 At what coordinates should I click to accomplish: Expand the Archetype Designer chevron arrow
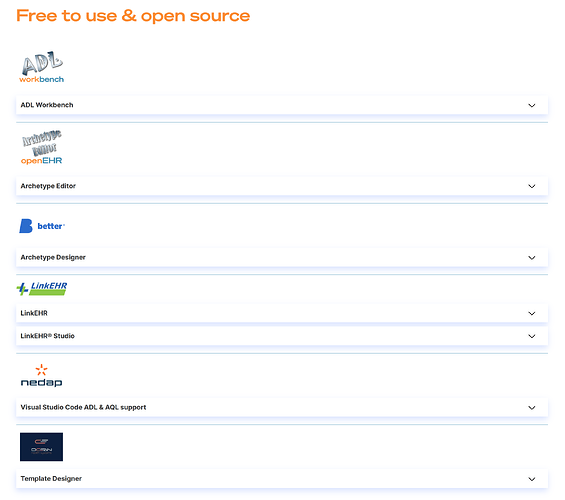point(531,258)
